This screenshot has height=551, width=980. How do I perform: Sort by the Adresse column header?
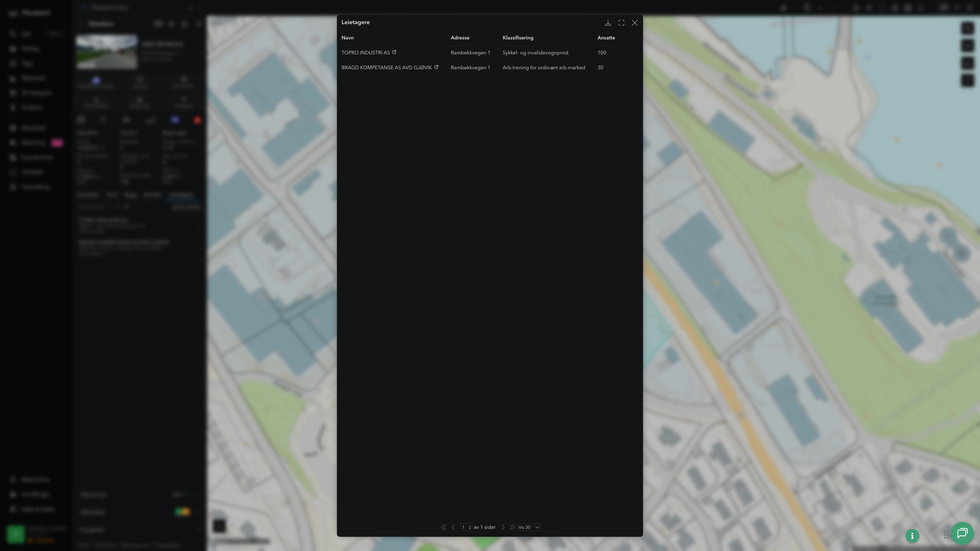tap(460, 38)
